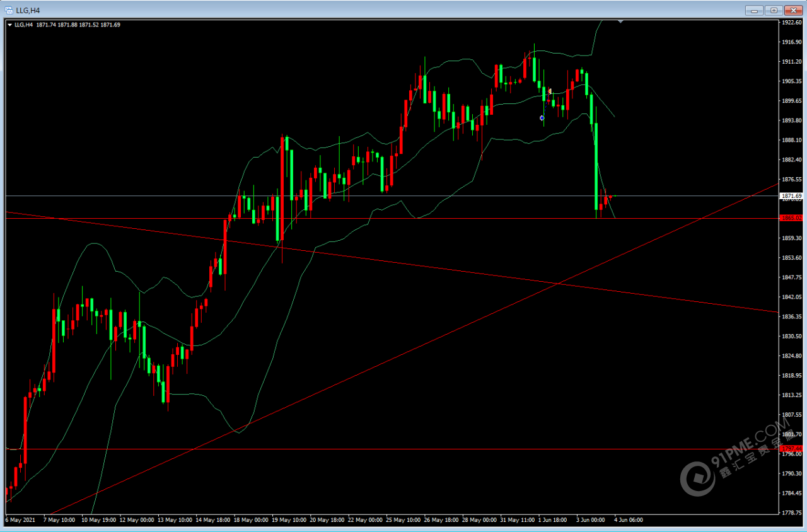Viewport: 807px width, 532px height.
Task: Click the 1882.40 price scale label
Action: click(x=791, y=159)
